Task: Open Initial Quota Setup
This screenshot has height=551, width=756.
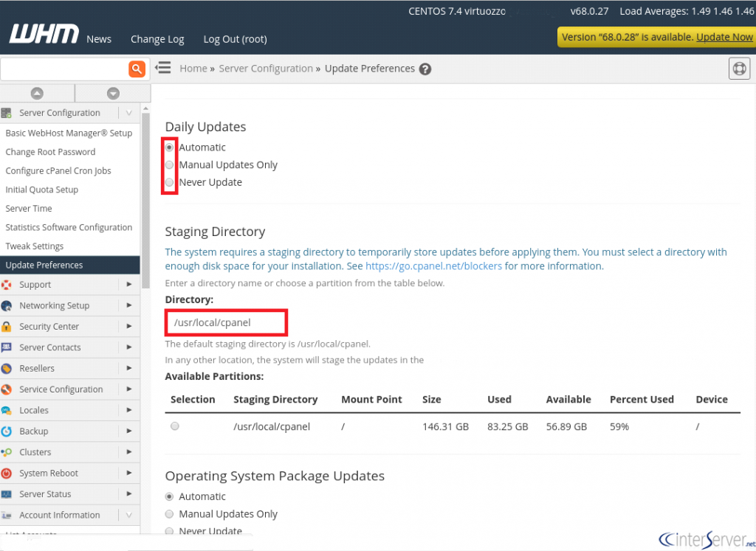Action: pyautogui.click(x=42, y=190)
